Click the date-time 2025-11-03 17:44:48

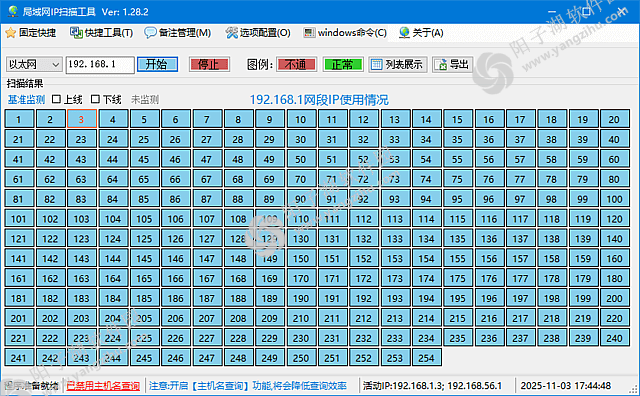click(x=566, y=386)
